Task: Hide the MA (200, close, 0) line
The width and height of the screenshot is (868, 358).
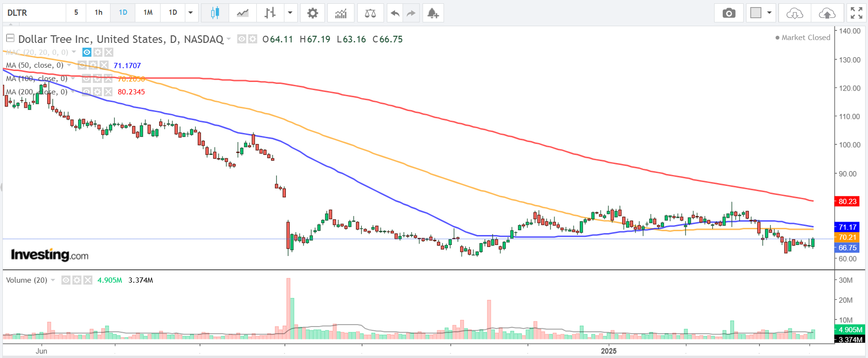Action: [86, 92]
